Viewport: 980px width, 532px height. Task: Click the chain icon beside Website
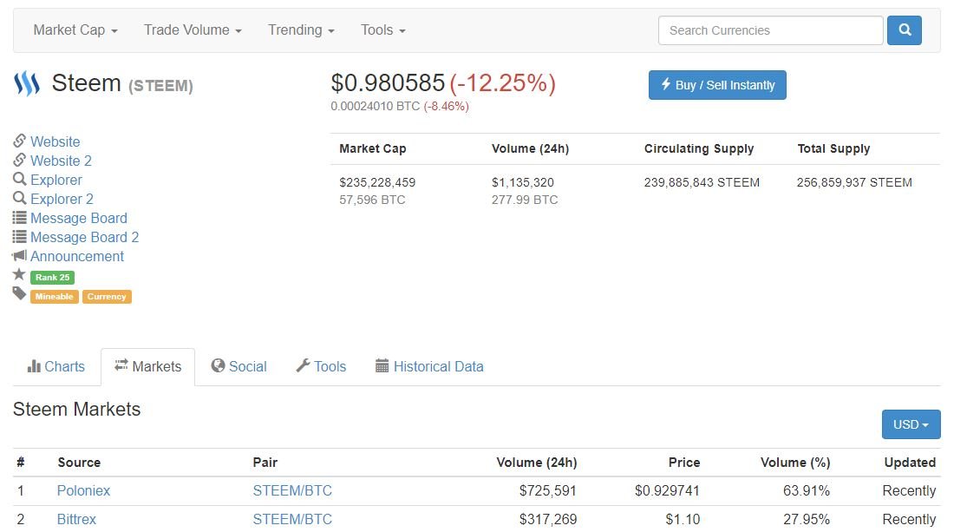pos(19,141)
